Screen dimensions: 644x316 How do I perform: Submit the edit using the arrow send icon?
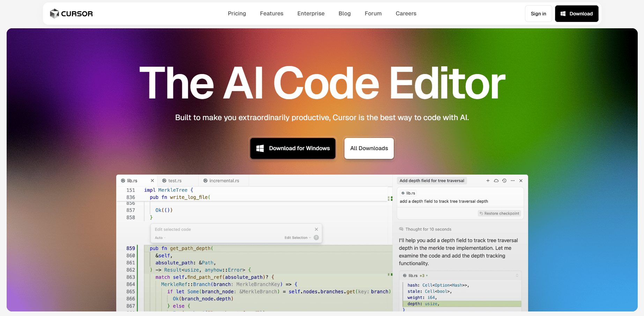click(x=316, y=238)
